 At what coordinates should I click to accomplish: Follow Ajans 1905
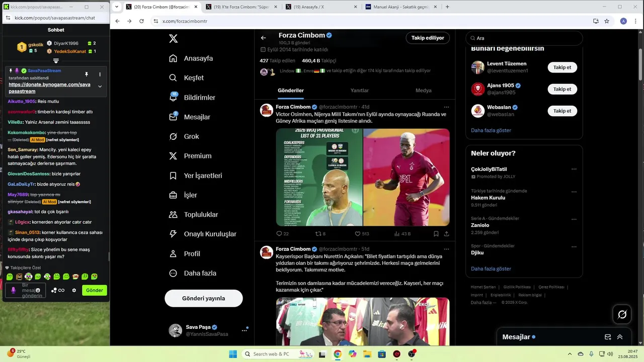click(x=562, y=89)
